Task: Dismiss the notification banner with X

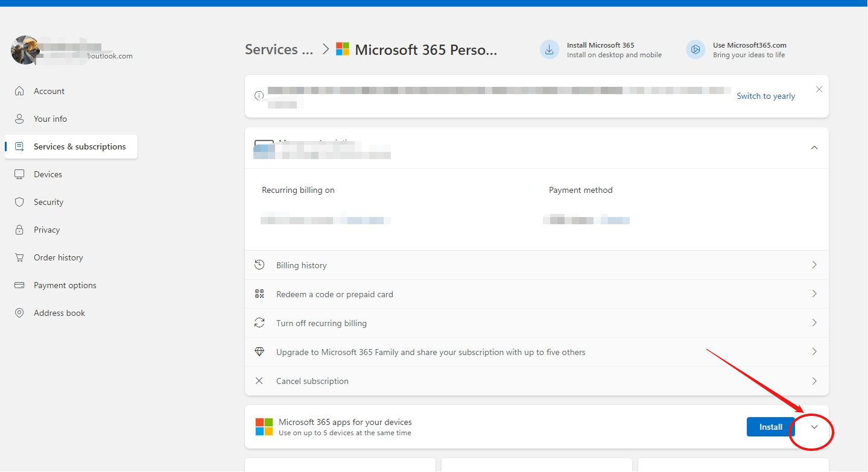Action: [x=819, y=89]
